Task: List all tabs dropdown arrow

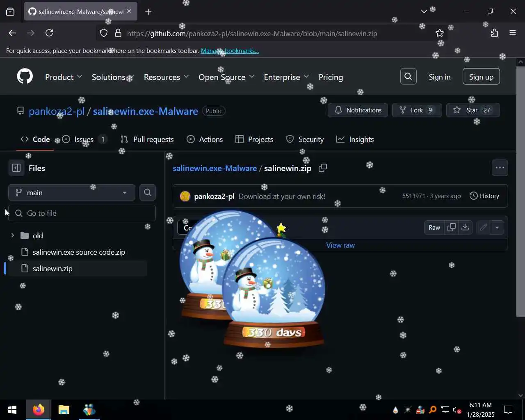Action: (424, 11)
